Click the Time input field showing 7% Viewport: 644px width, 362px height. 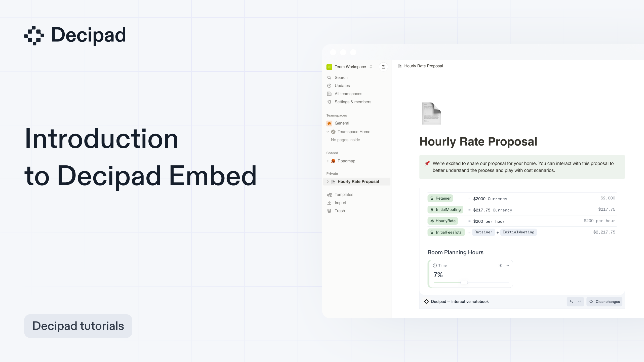pyautogui.click(x=437, y=275)
